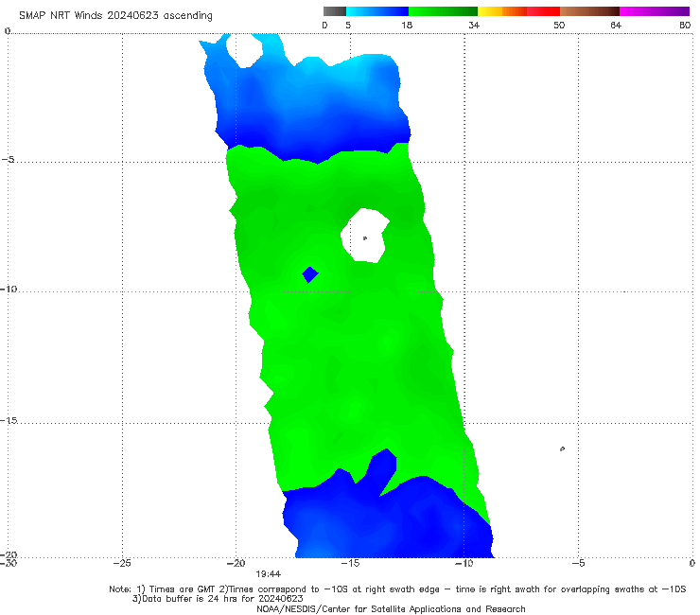Select the red segment of the color bar

543,11
